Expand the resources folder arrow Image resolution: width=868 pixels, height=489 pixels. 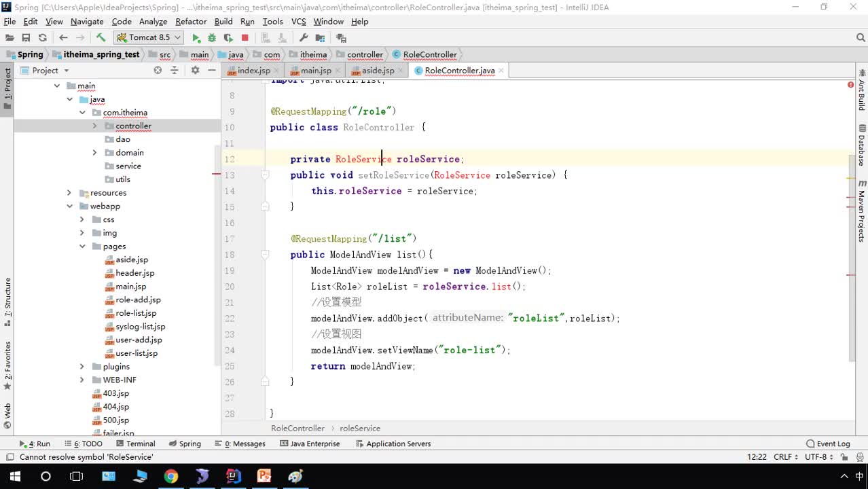(69, 193)
